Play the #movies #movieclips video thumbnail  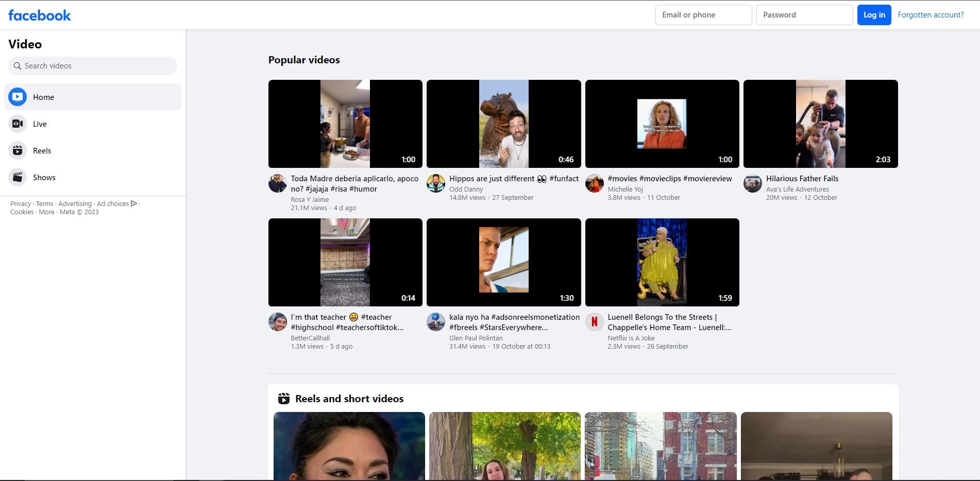[662, 124]
